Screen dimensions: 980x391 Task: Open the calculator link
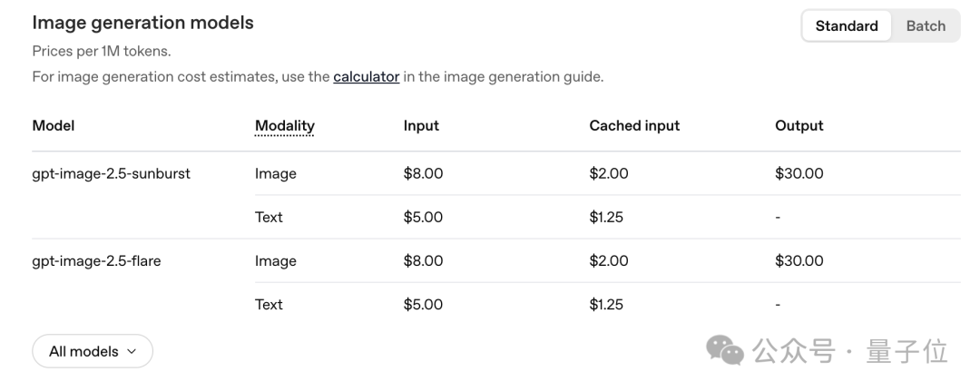click(367, 77)
